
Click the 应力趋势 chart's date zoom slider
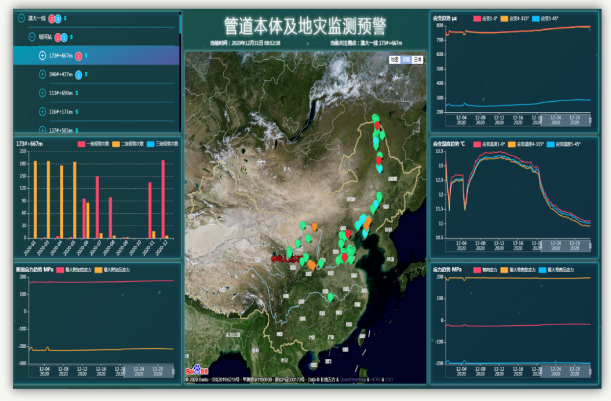565,371
